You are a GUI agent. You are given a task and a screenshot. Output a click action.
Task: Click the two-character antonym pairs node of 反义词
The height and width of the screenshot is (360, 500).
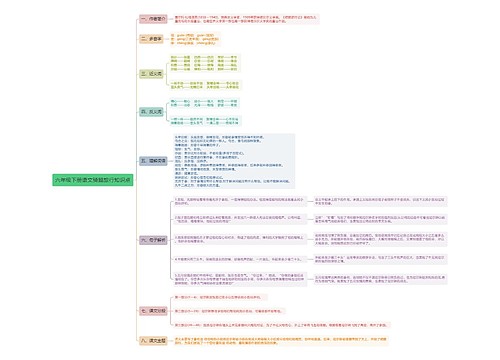204,103
